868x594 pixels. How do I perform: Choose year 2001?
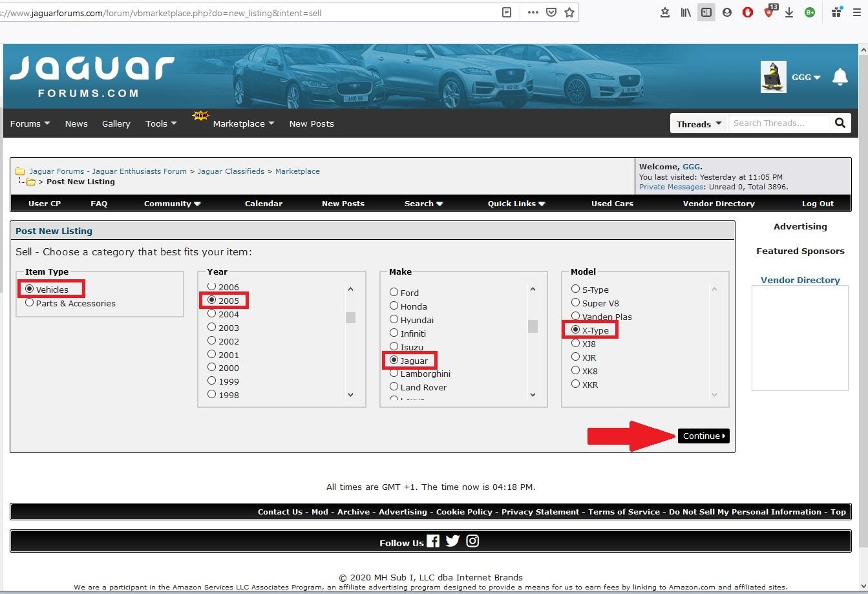[x=211, y=354]
